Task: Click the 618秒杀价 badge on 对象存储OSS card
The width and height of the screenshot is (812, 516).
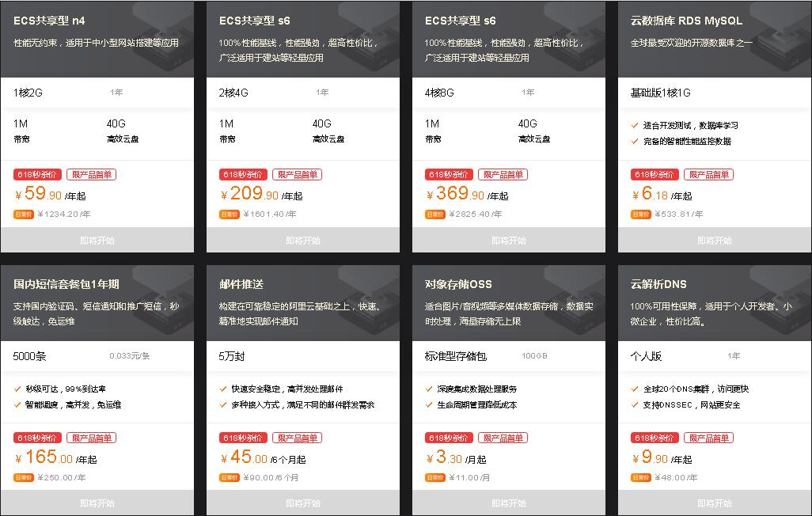Action: click(x=449, y=438)
